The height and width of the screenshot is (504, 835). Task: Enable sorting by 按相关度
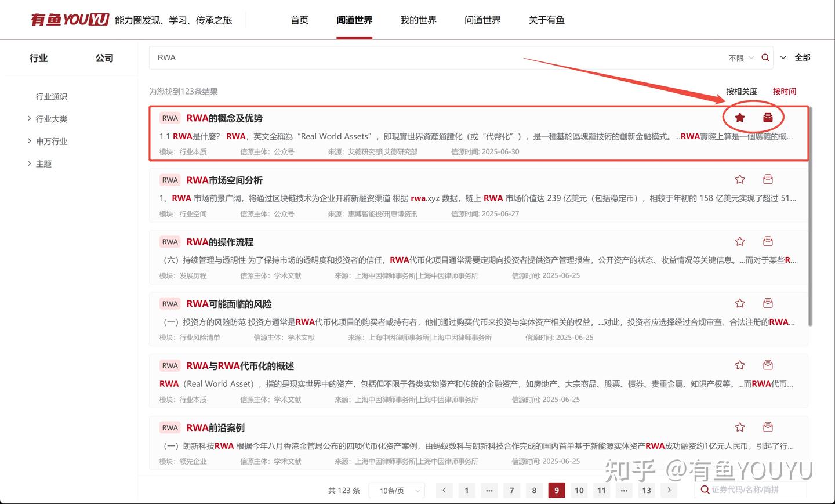743,91
